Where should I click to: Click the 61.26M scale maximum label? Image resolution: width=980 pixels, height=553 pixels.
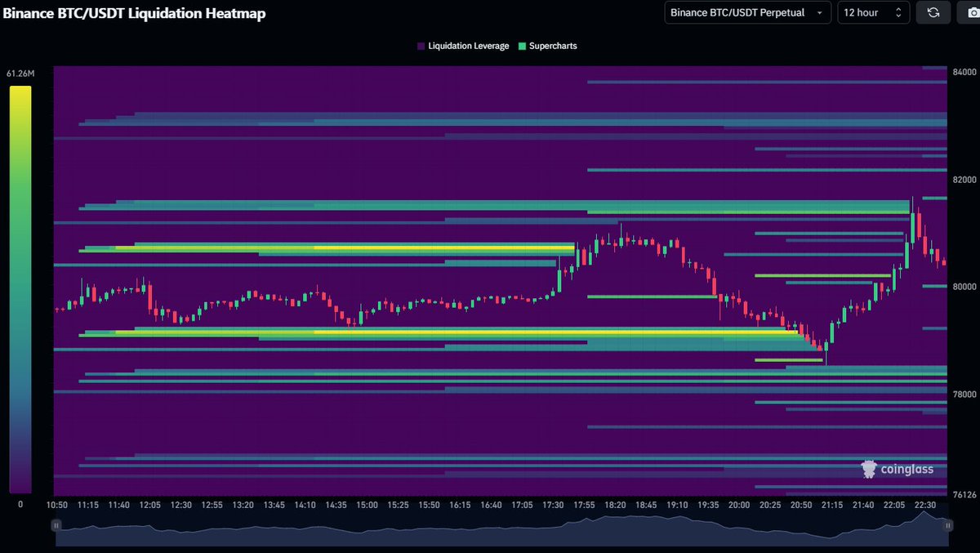click(20, 74)
